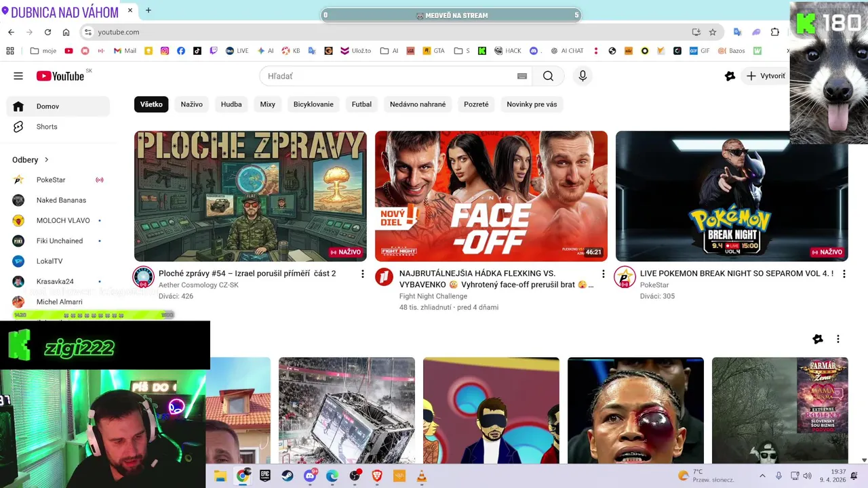868x488 pixels.
Task: Open Steam from the taskbar
Action: click(x=288, y=476)
